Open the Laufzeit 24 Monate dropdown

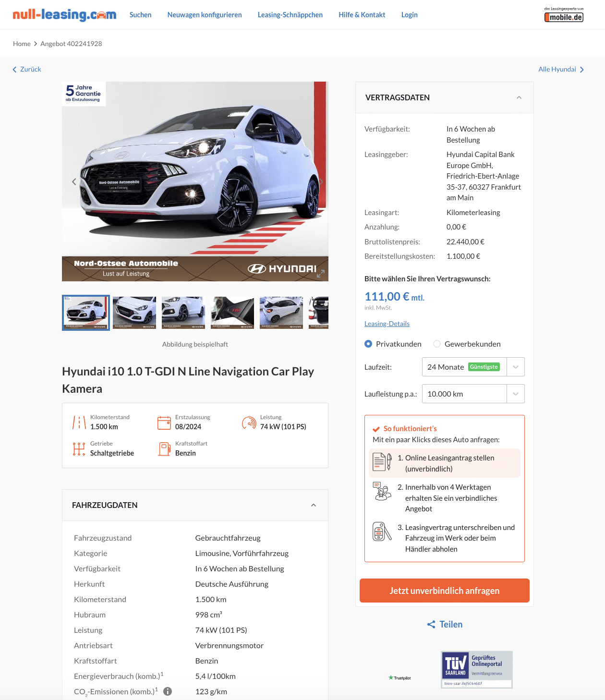pos(473,367)
